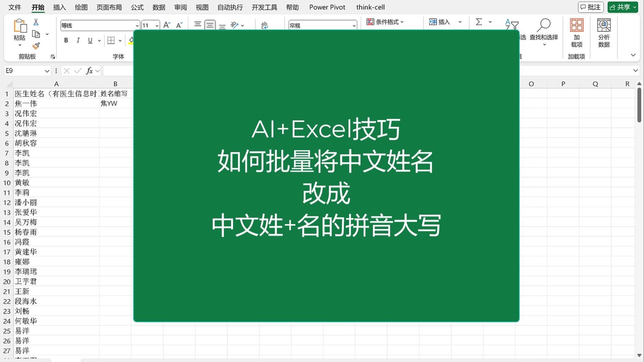
Task: Open the 批注 comments panel
Action: click(x=590, y=7)
